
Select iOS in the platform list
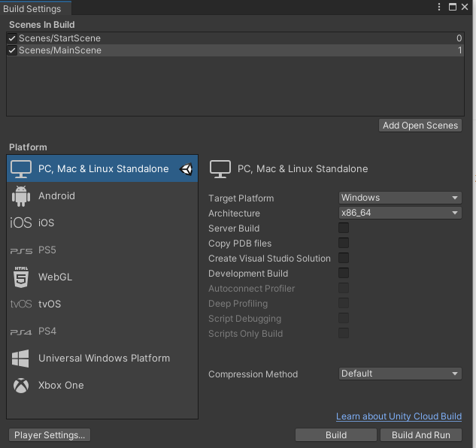pos(102,222)
